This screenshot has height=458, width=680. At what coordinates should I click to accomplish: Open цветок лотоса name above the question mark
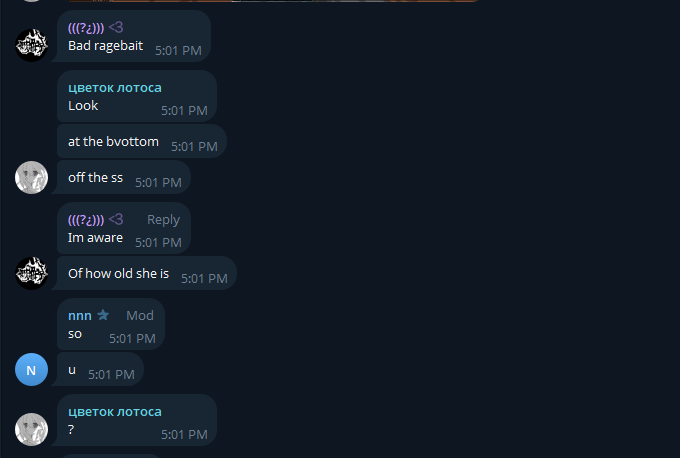(114, 412)
